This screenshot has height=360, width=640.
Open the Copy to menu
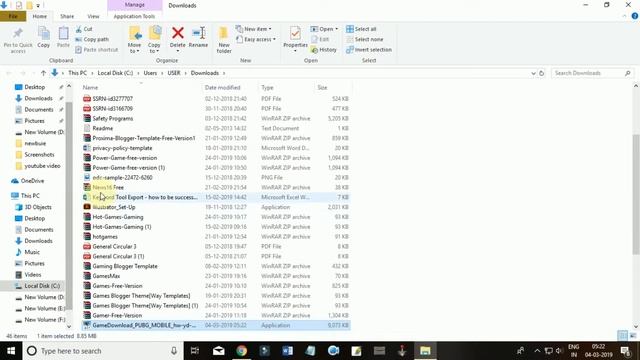154,40
